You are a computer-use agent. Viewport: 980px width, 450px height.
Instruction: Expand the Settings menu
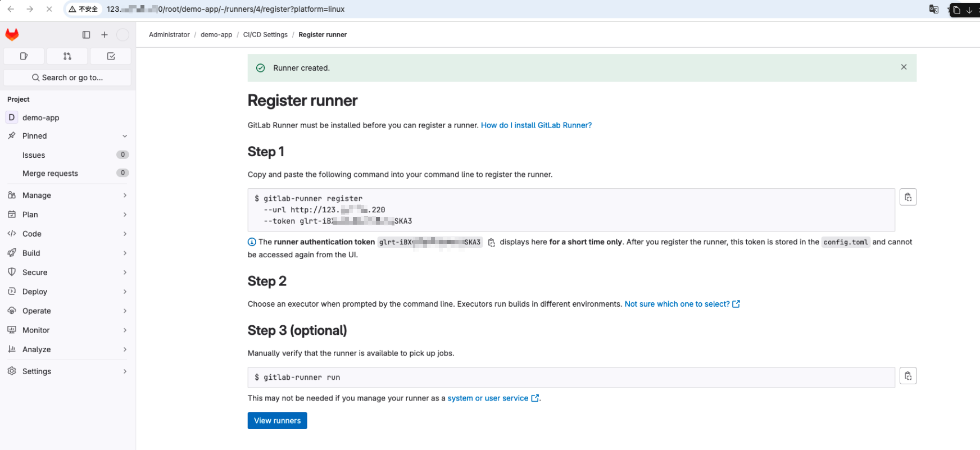pyautogui.click(x=67, y=371)
